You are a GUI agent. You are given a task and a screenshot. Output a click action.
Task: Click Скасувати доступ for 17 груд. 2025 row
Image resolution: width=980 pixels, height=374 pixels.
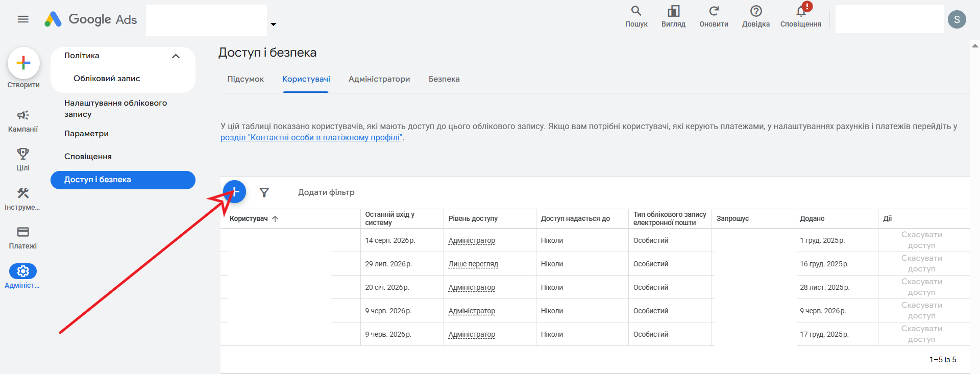coord(922,334)
